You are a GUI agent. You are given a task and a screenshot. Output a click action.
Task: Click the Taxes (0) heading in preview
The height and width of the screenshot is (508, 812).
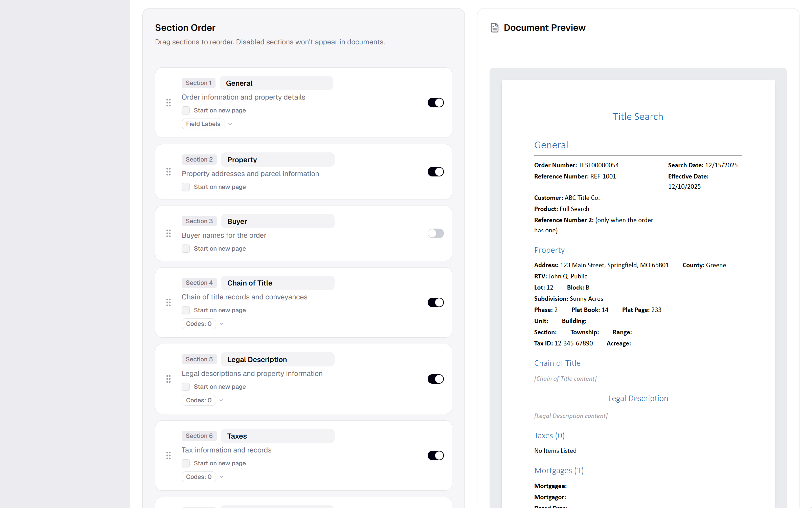pos(549,436)
